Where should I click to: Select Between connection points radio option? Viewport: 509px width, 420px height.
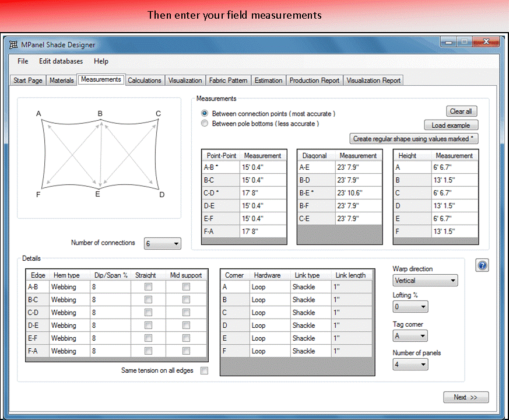tap(205, 113)
